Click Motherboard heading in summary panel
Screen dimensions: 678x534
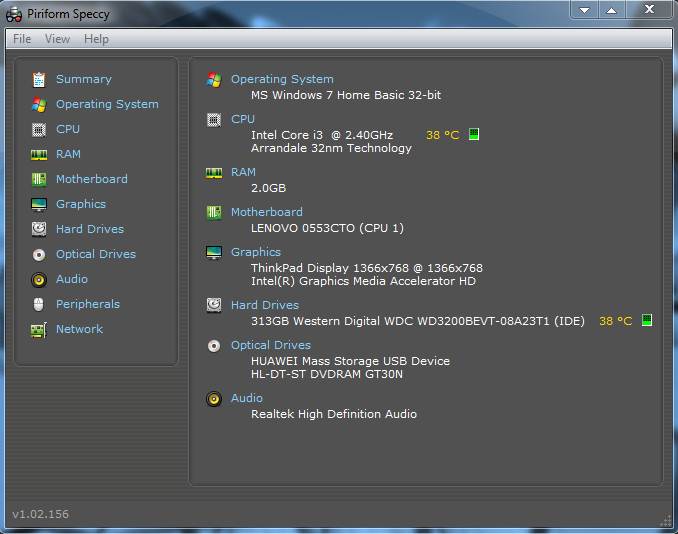point(267,212)
